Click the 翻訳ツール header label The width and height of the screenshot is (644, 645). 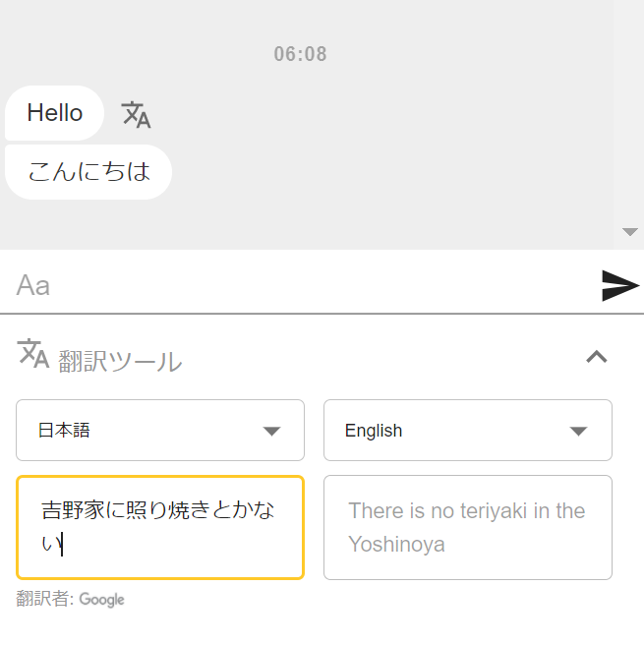120,361
